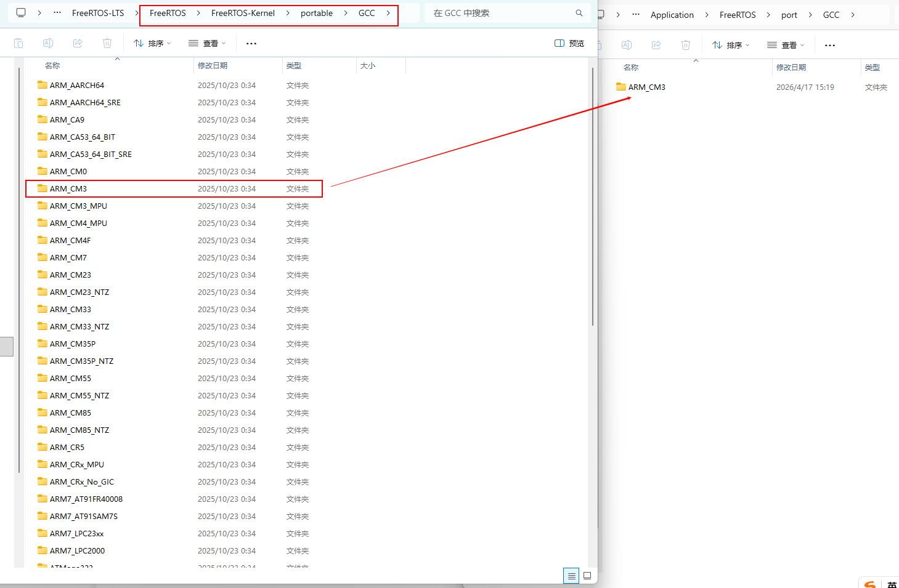Click the search magnifier icon in GCC search box
Image resolution: width=899 pixels, height=588 pixels.
579,13
